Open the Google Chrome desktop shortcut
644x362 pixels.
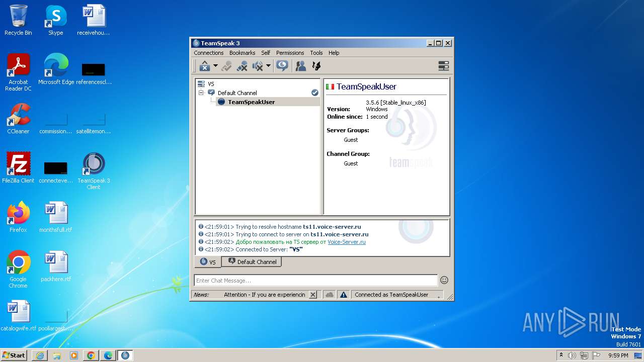[18, 269]
